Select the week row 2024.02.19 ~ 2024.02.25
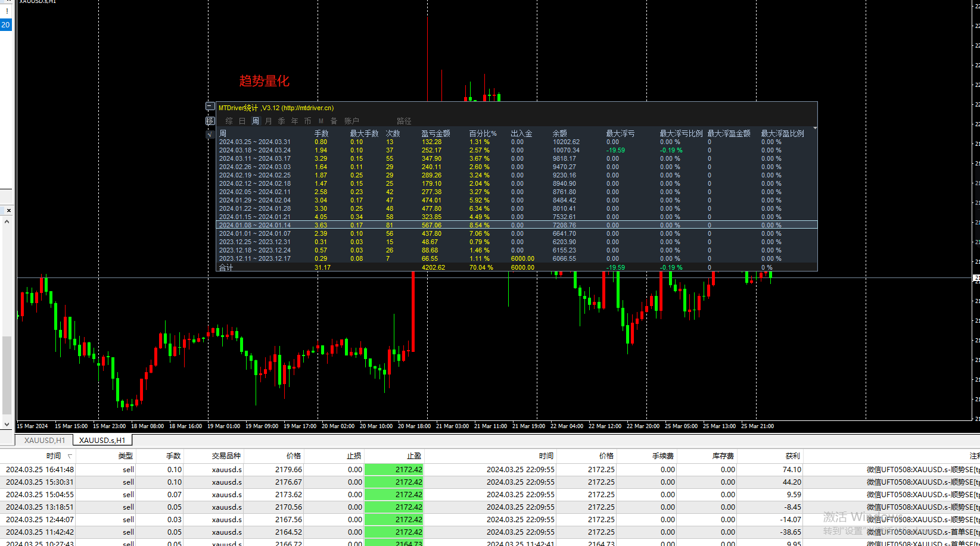 coord(517,175)
